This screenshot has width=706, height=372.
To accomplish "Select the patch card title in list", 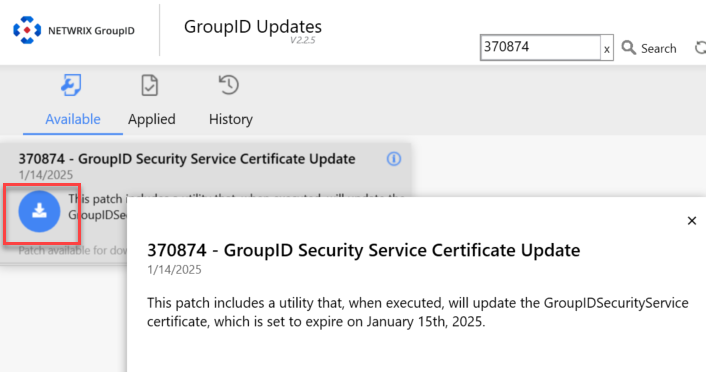I will [187, 159].
